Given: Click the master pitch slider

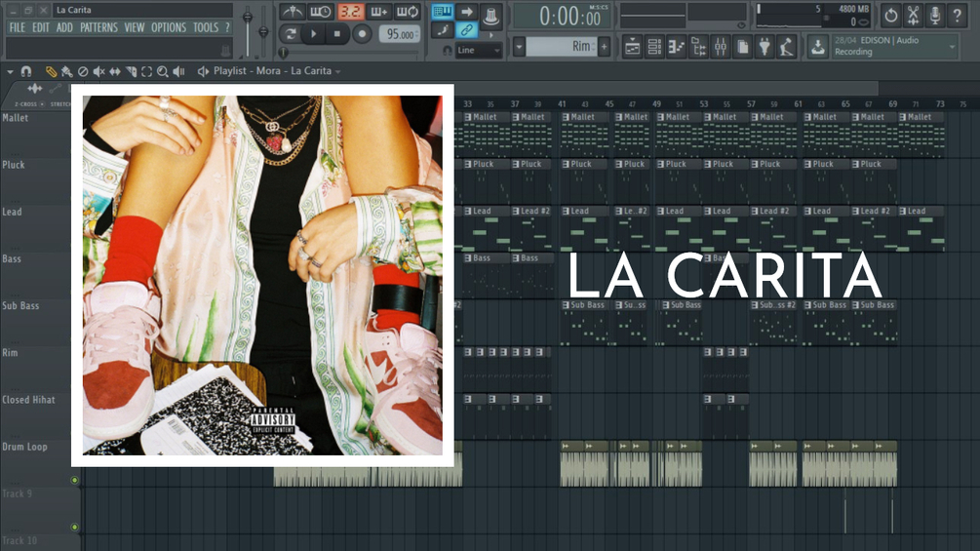Looking at the screenshot, I should (x=263, y=31).
